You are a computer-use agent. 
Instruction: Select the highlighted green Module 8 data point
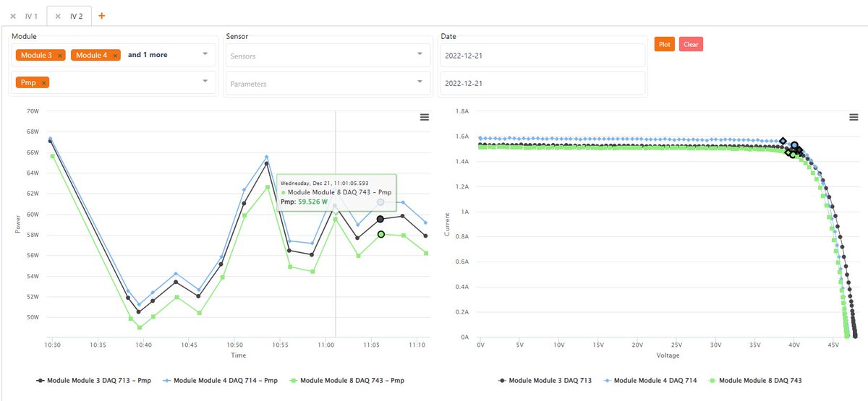click(380, 234)
